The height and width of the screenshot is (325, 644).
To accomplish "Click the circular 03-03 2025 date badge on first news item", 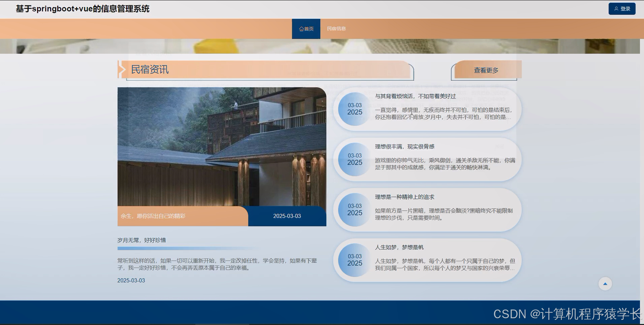I will click(354, 109).
